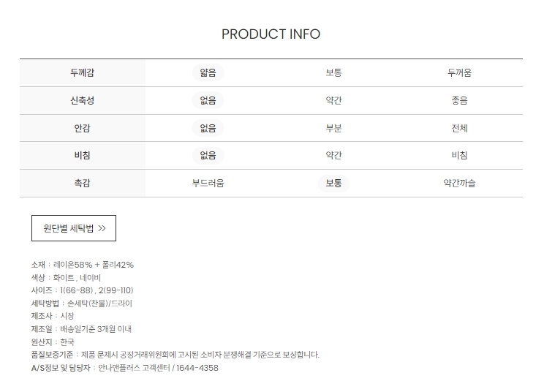Click the 두께감 row label

[x=82, y=73]
